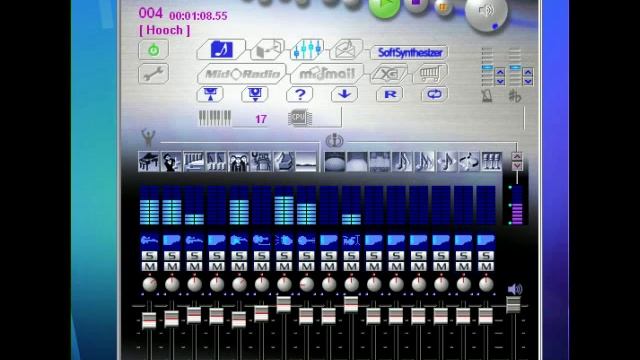640x360 pixels.
Task: Click the polyphony value 17
Action: pyautogui.click(x=261, y=119)
